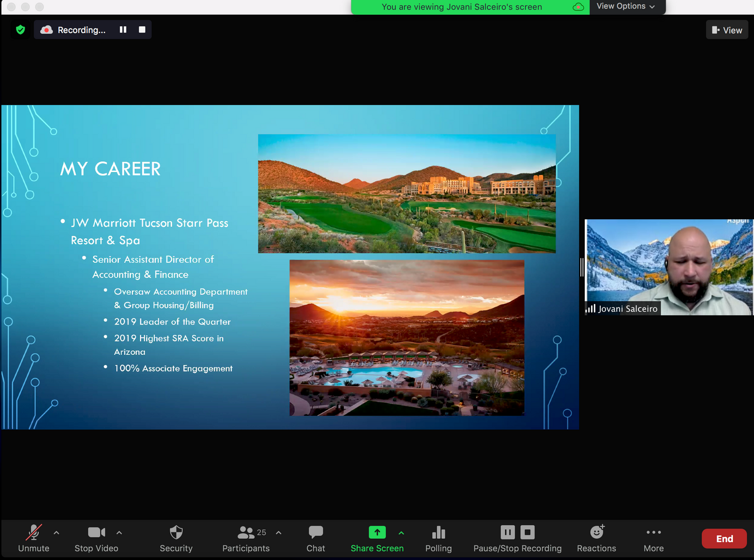754x560 pixels.
Task: Stop recording in bottom toolbar
Action: click(527, 532)
